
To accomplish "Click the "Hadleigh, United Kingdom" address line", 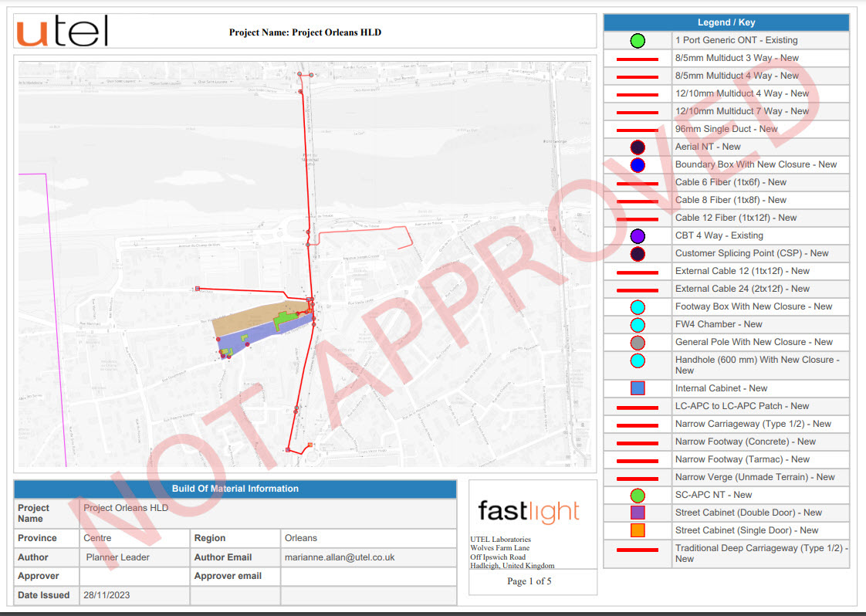I will [512, 565].
